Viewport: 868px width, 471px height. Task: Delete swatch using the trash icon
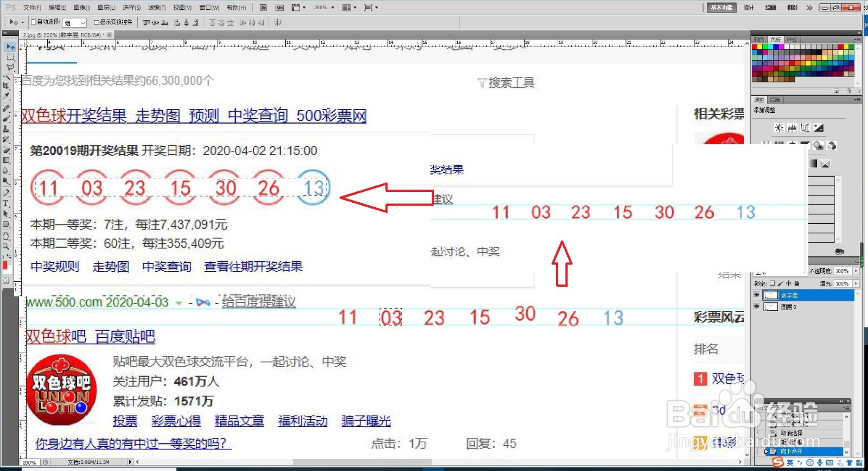849,91
